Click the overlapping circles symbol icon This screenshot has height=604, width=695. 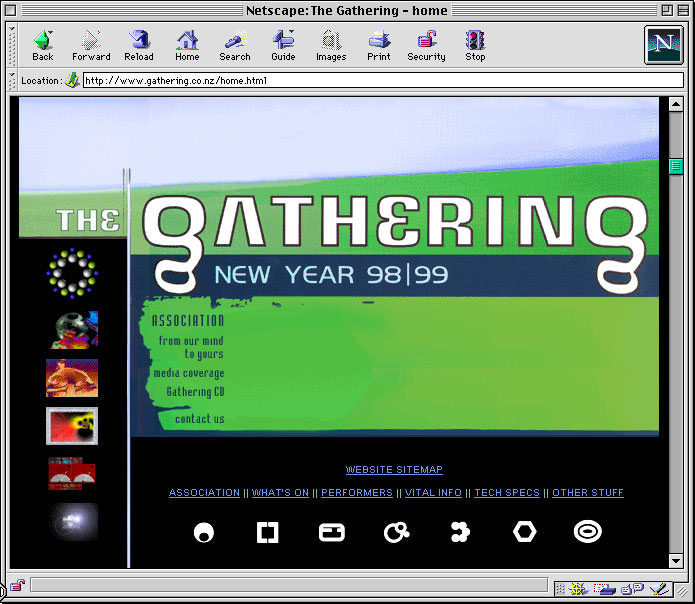coord(396,532)
